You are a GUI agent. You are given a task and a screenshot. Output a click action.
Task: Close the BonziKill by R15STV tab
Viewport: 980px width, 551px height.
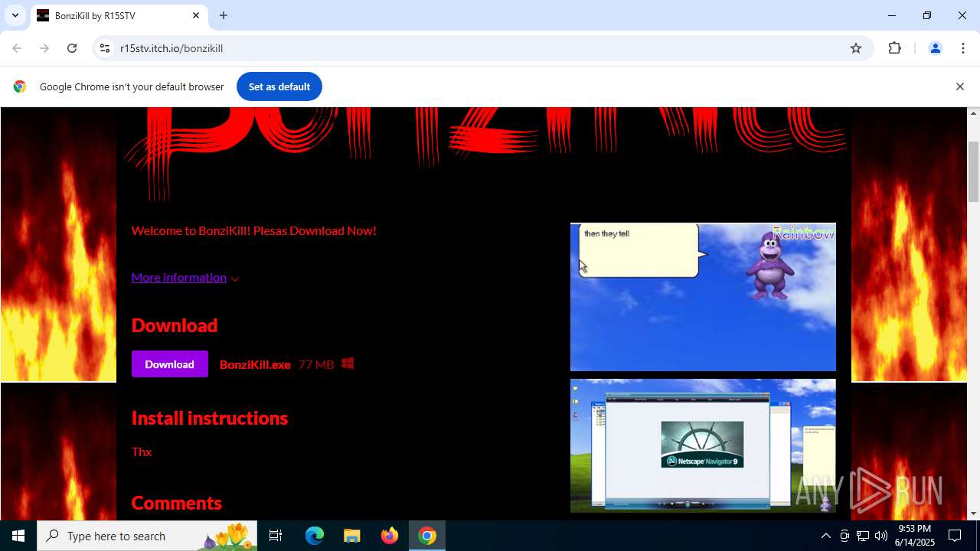pos(196,15)
